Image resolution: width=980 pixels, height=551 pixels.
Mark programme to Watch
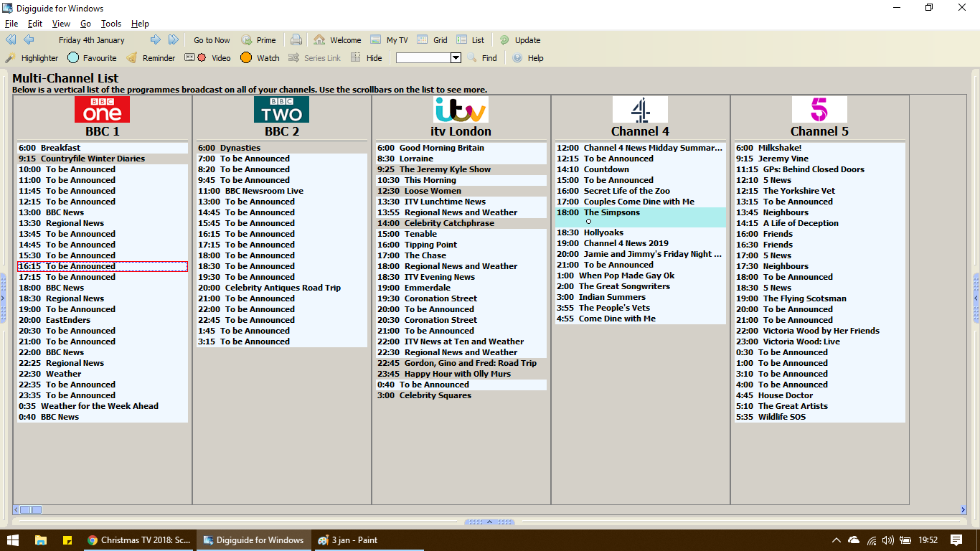pyautogui.click(x=260, y=58)
